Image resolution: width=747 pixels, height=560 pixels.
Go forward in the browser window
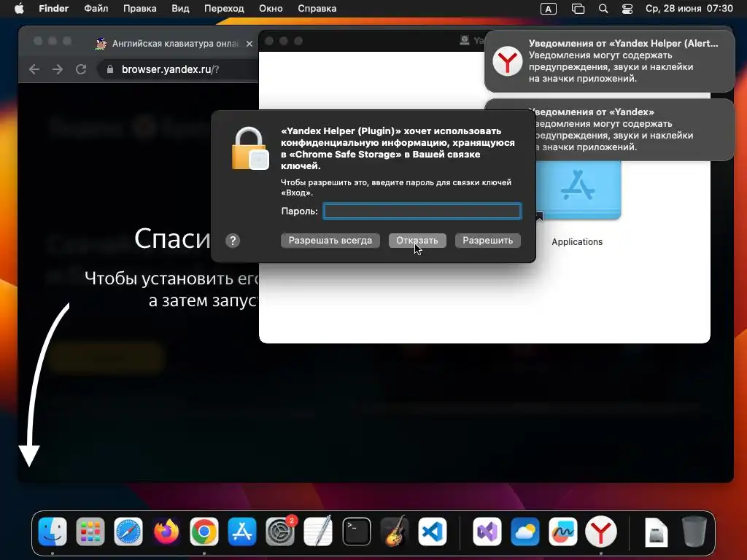[x=58, y=69]
